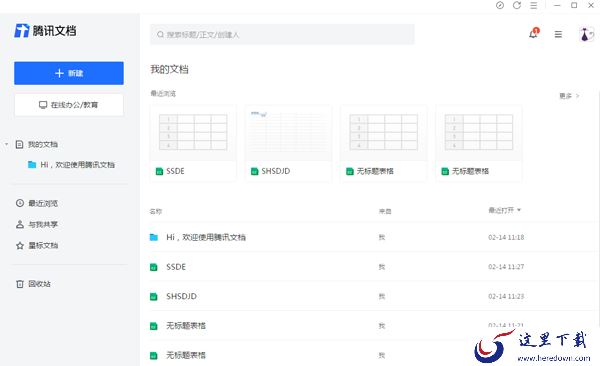
Task: Click the folder icon in the list row
Action: pos(153,237)
